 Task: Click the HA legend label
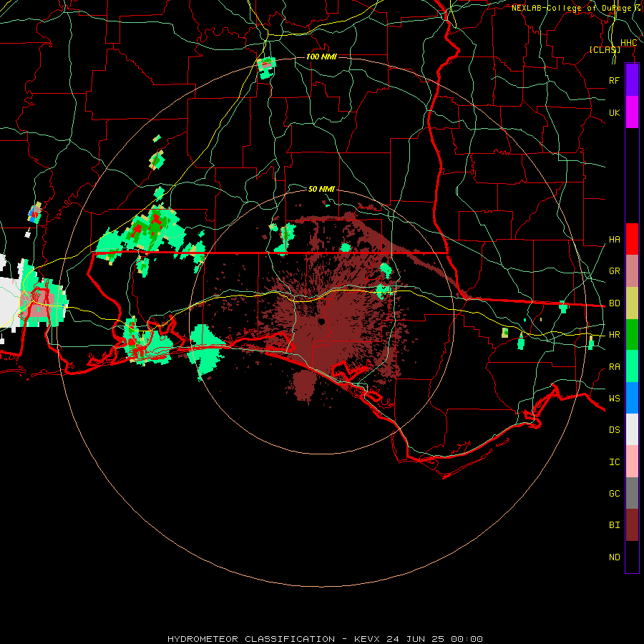pyautogui.click(x=614, y=239)
